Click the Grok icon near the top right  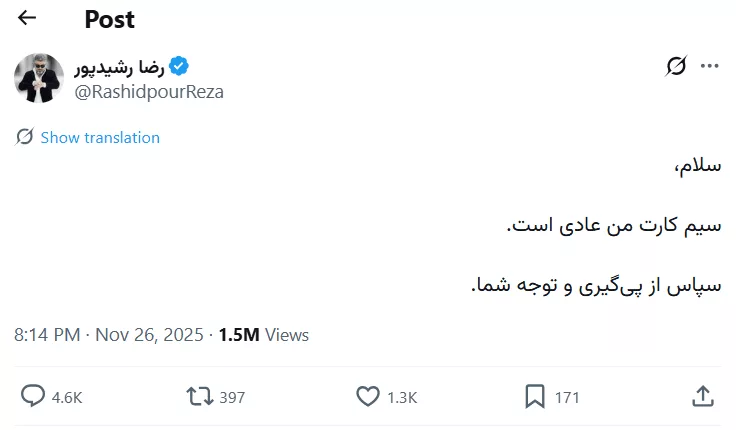[x=676, y=67]
